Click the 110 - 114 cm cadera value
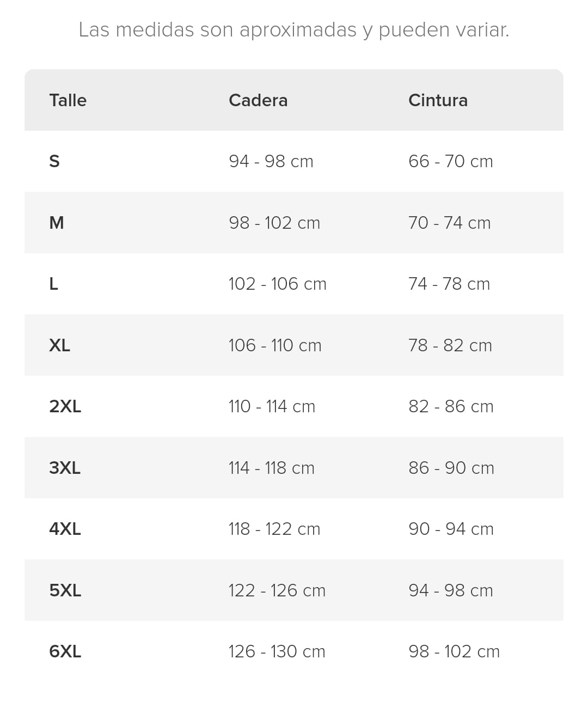Screen dimensions: 588x720 click(272, 406)
